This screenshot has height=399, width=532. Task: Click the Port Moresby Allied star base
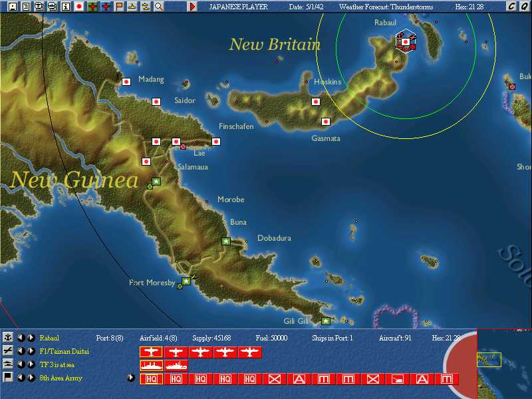click(186, 281)
